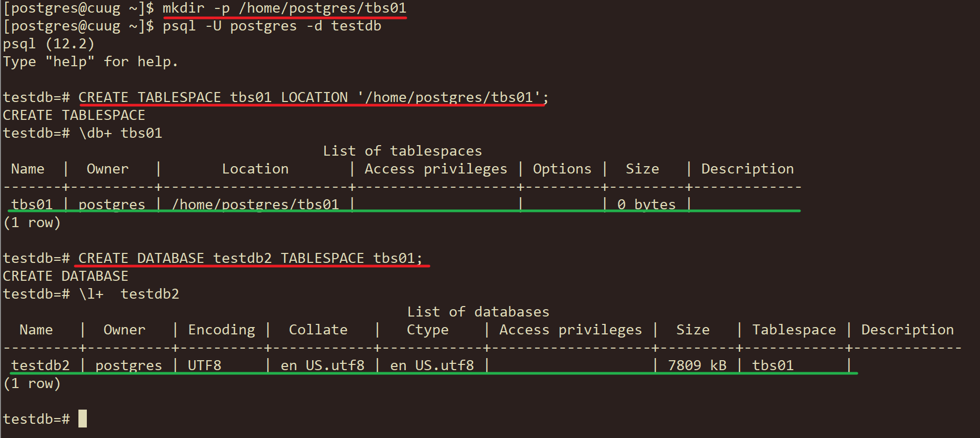This screenshot has width=980, height=438.
Task: Click the \l+ testdb2 command
Action: coord(129,294)
